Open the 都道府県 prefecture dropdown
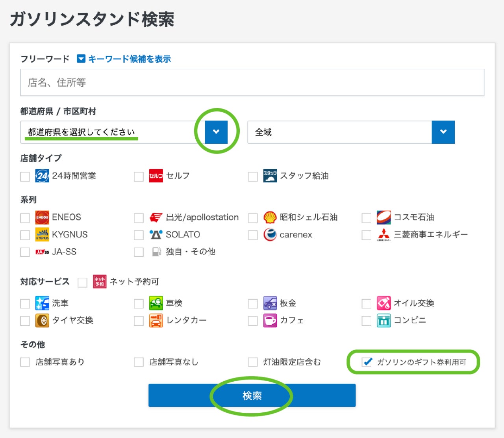The width and height of the screenshot is (504, 438). tap(216, 132)
